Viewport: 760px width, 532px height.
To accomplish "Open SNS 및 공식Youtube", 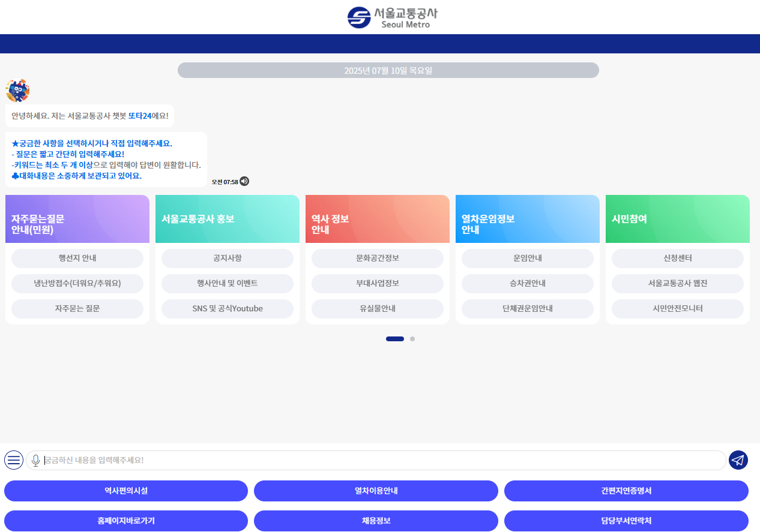I will 228,309.
